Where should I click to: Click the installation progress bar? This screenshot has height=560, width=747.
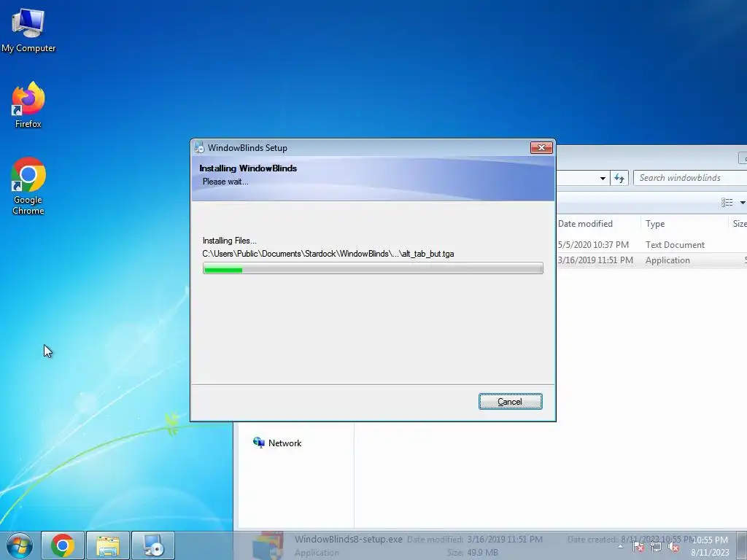[x=373, y=268]
